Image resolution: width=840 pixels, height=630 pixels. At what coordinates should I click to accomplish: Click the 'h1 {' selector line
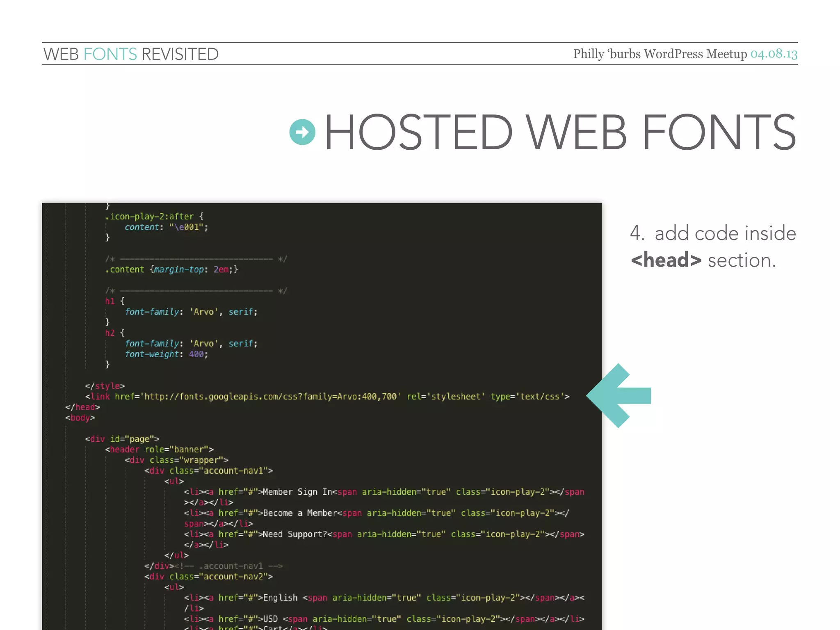(x=114, y=301)
